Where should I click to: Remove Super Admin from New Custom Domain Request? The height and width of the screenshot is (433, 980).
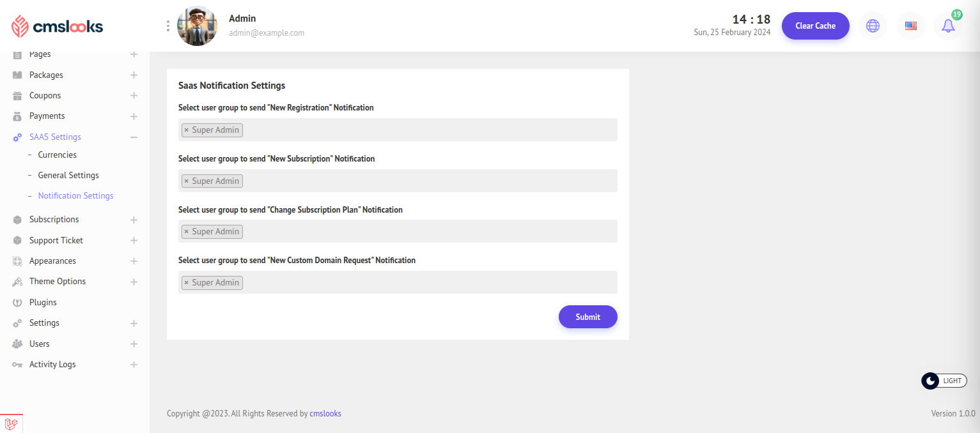(x=186, y=283)
